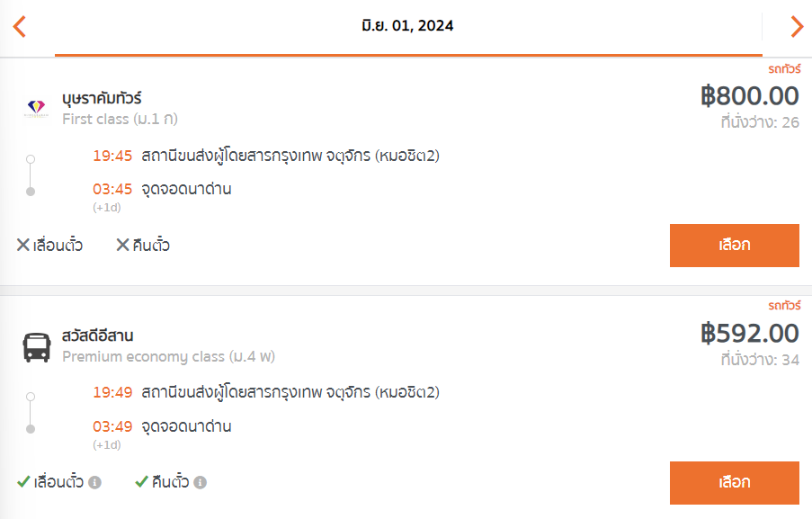
Task: Click green checkmark beside คืนตั๋ว
Action: point(142,482)
